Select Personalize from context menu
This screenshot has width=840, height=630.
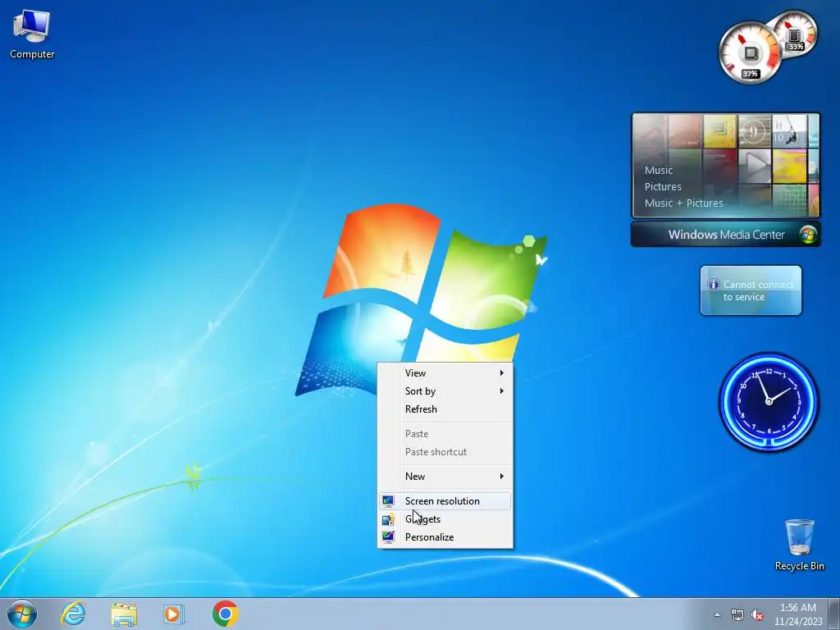click(445, 537)
